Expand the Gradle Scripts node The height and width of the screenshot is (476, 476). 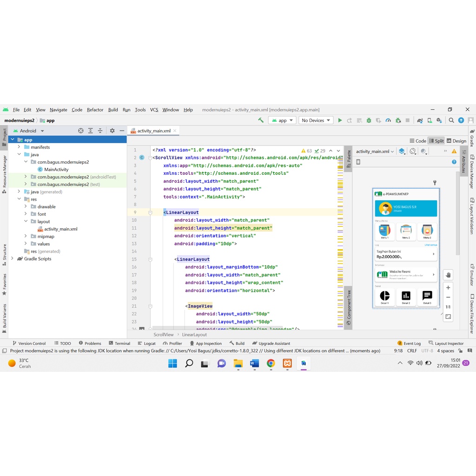point(12,258)
